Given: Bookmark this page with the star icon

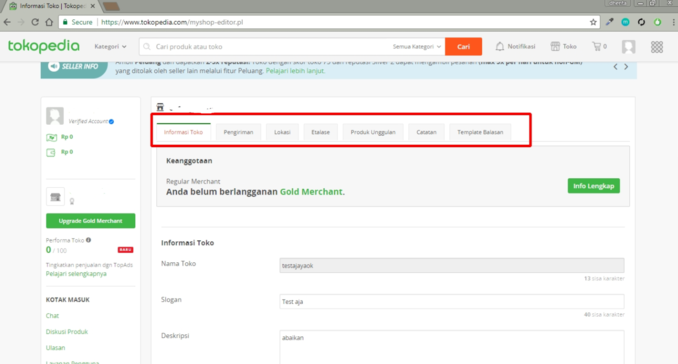Looking at the screenshot, I should coord(593,22).
